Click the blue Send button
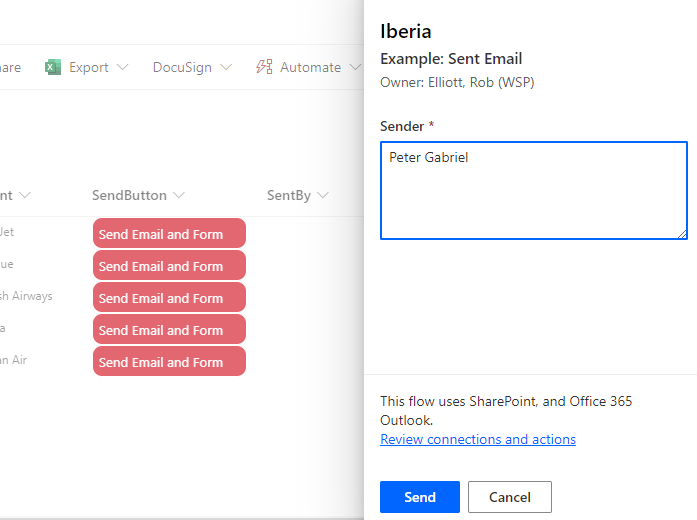The width and height of the screenshot is (697, 520). tap(419, 497)
